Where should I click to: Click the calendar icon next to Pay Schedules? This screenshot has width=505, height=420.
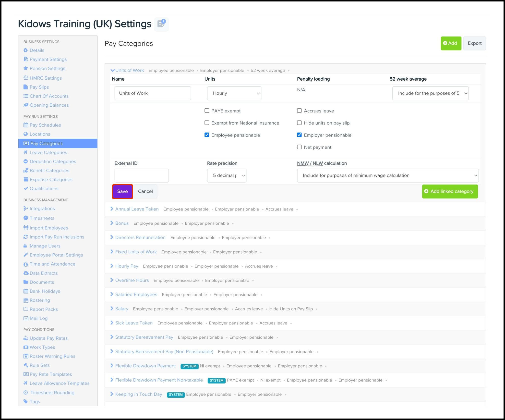(x=26, y=125)
